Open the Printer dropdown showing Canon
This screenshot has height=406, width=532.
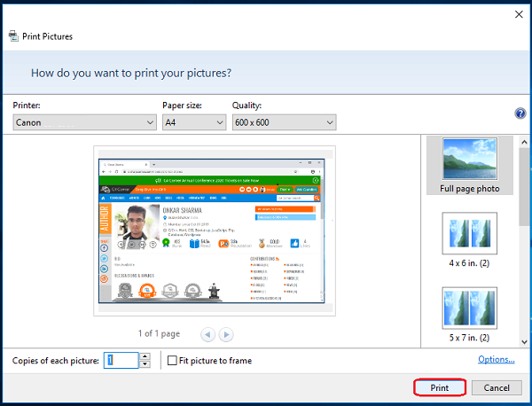85,122
